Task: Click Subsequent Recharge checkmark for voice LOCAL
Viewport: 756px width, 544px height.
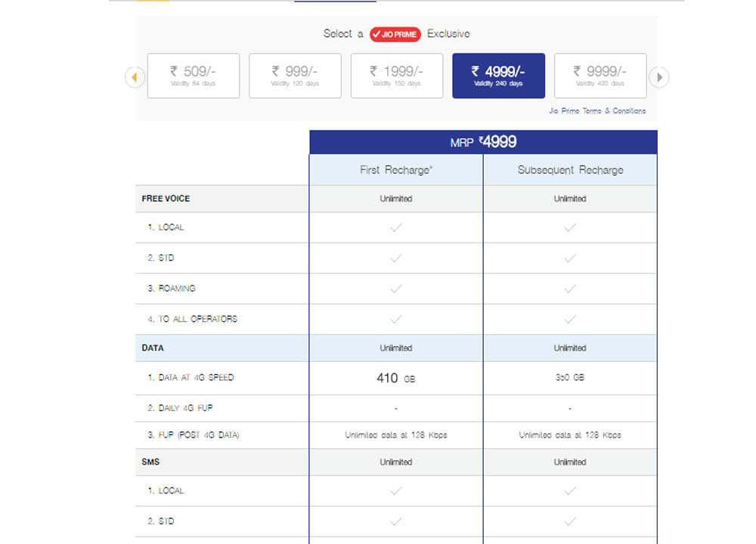Action: 570,227
